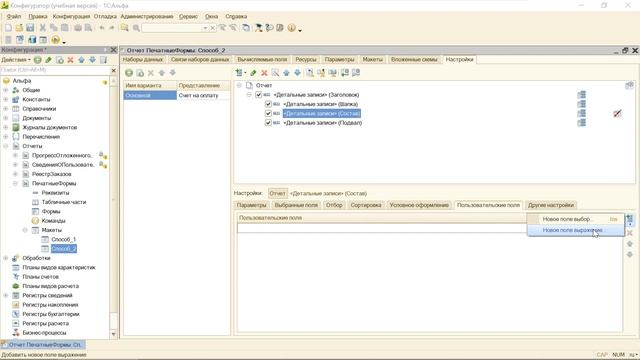640x360 pixels.
Task: Click the Счет на оплату presentation cell
Action: 203,95
